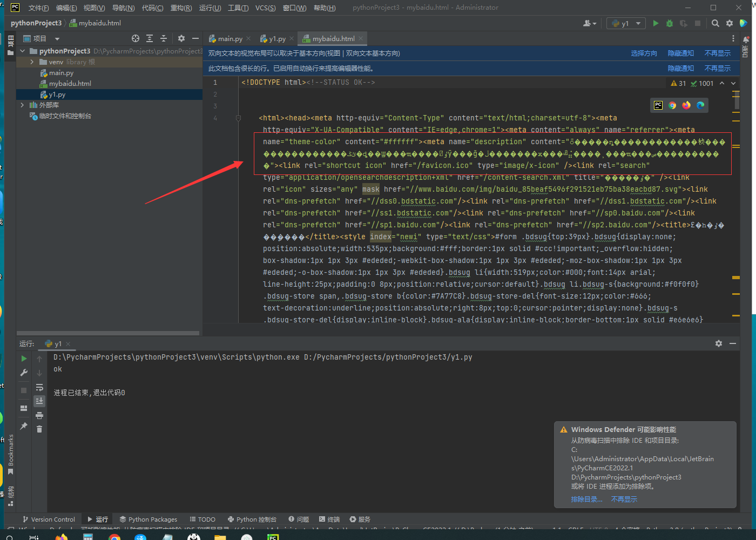Open the y1 run configuration dropdown

click(x=638, y=23)
